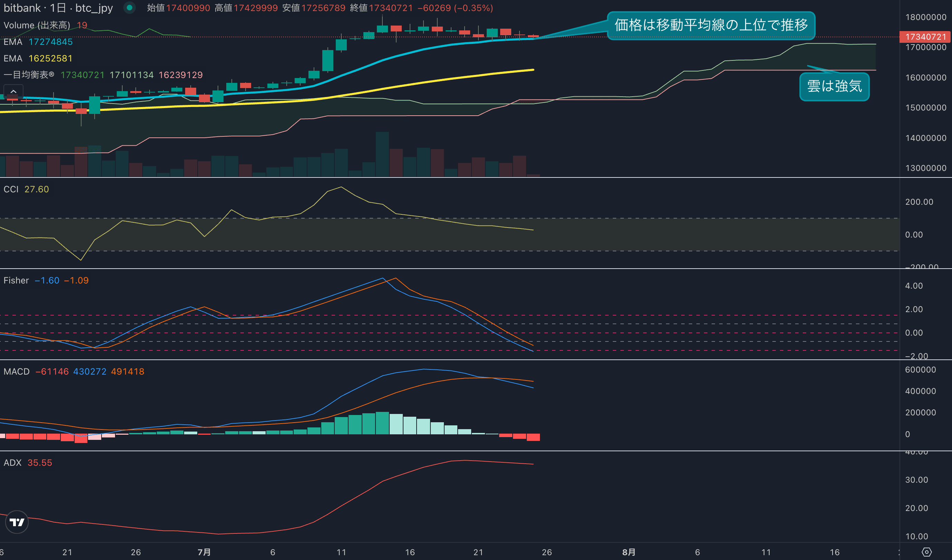The width and height of the screenshot is (952, 560).
Task: Select the ADX indicator label
Action: pyautogui.click(x=12, y=463)
